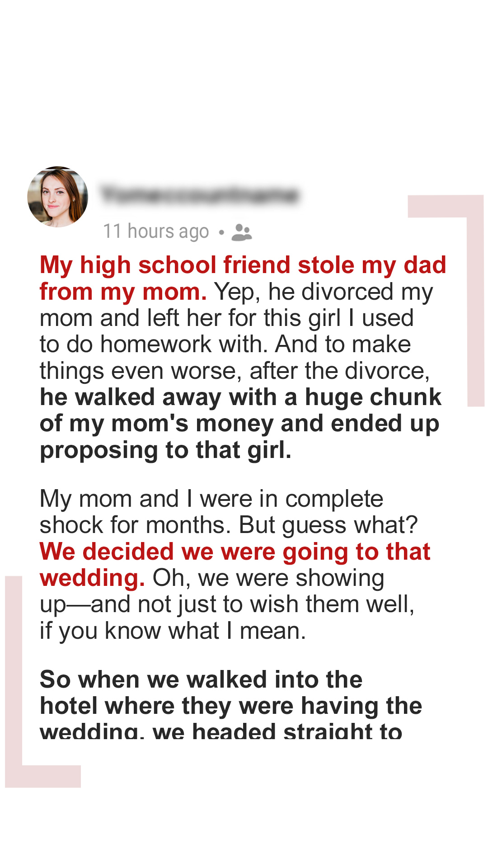This screenshot has width=488, height=868.
Task: Click red text "We decided we were going to that"
Action: 235,552
